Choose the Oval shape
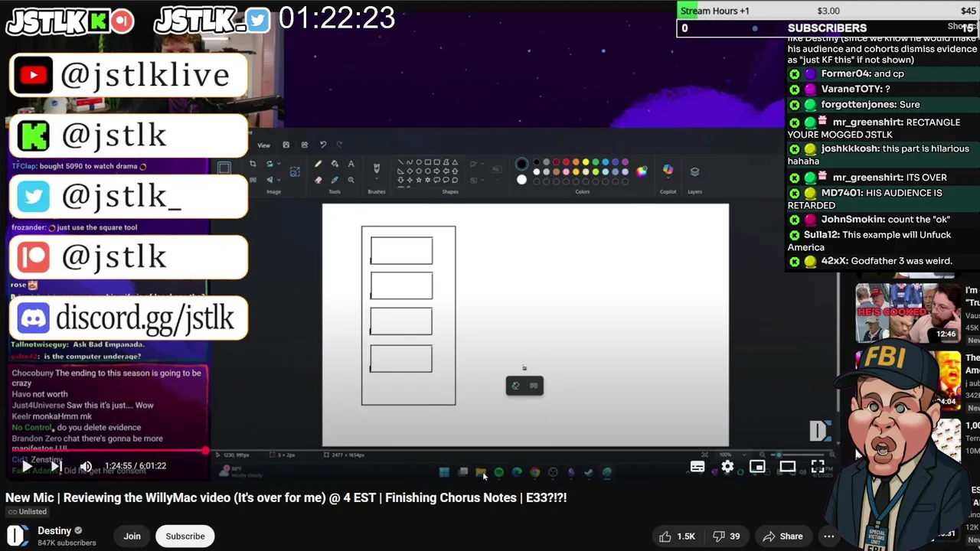 [x=419, y=162]
